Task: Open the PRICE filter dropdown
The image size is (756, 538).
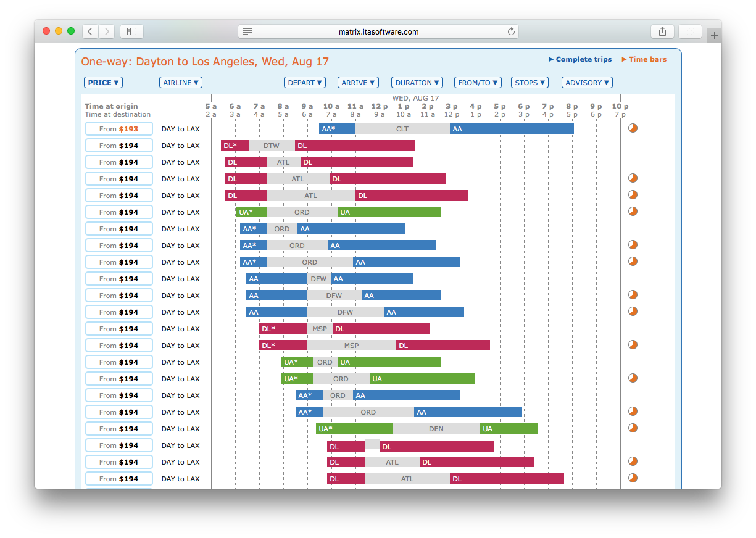Action: (103, 83)
